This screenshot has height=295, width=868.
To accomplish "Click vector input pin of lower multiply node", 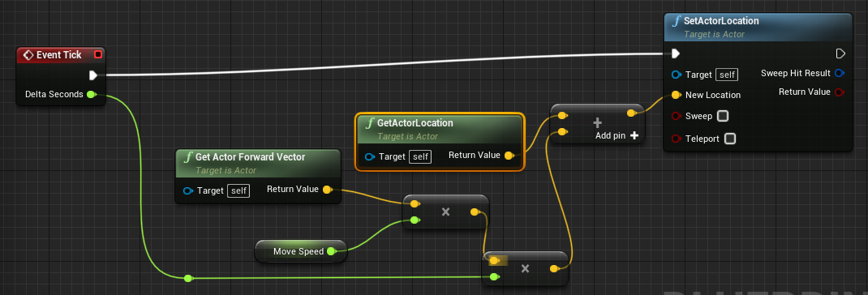I will [x=494, y=261].
